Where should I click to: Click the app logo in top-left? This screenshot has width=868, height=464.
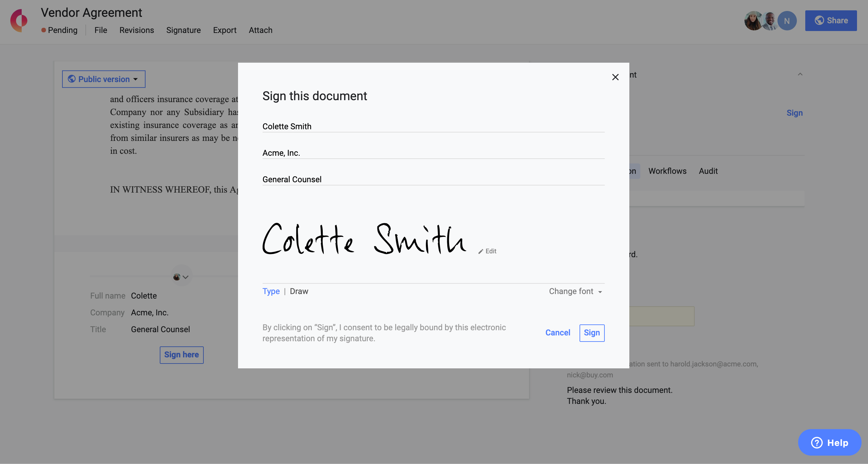pos(19,20)
